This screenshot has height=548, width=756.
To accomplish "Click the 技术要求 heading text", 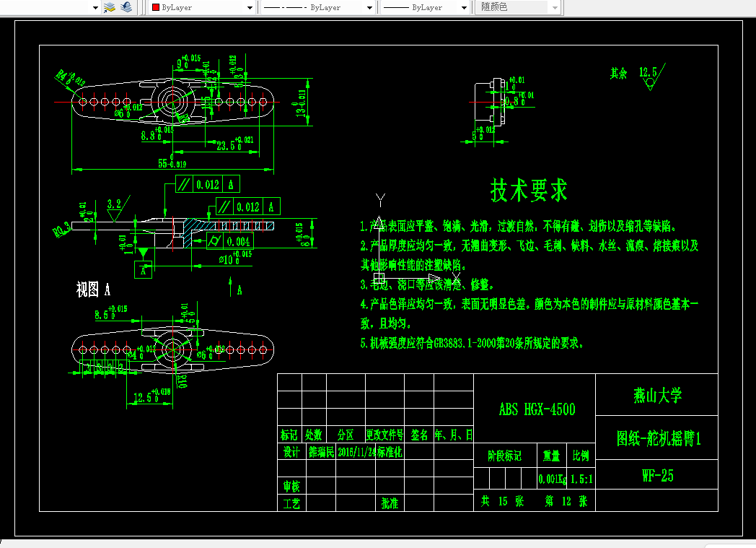I will tap(529, 190).
